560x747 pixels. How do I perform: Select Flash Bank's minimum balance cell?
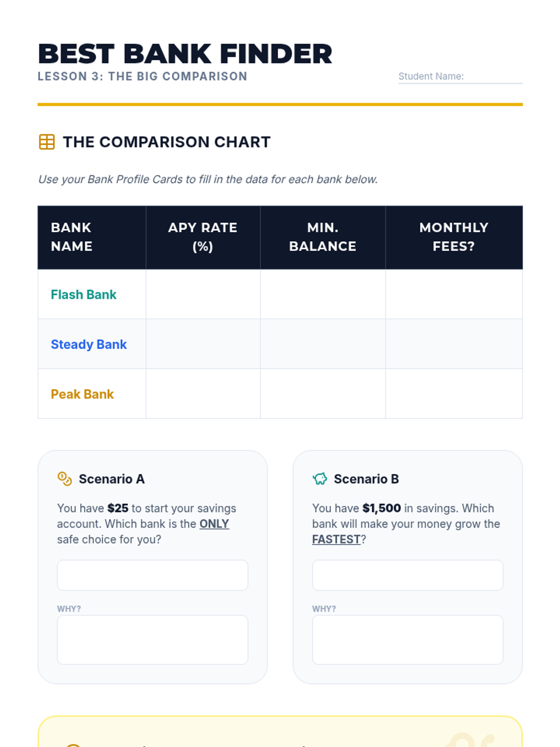coord(322,295)
